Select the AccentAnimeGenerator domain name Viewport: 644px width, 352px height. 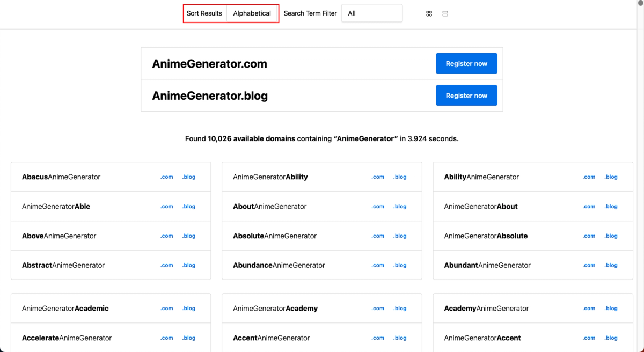[272, 338]
